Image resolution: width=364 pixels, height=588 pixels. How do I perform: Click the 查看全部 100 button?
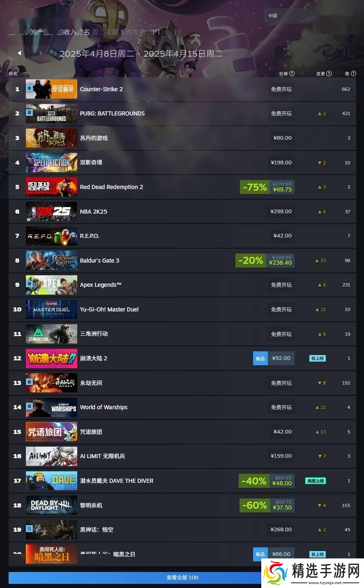(x=182, y=578)
